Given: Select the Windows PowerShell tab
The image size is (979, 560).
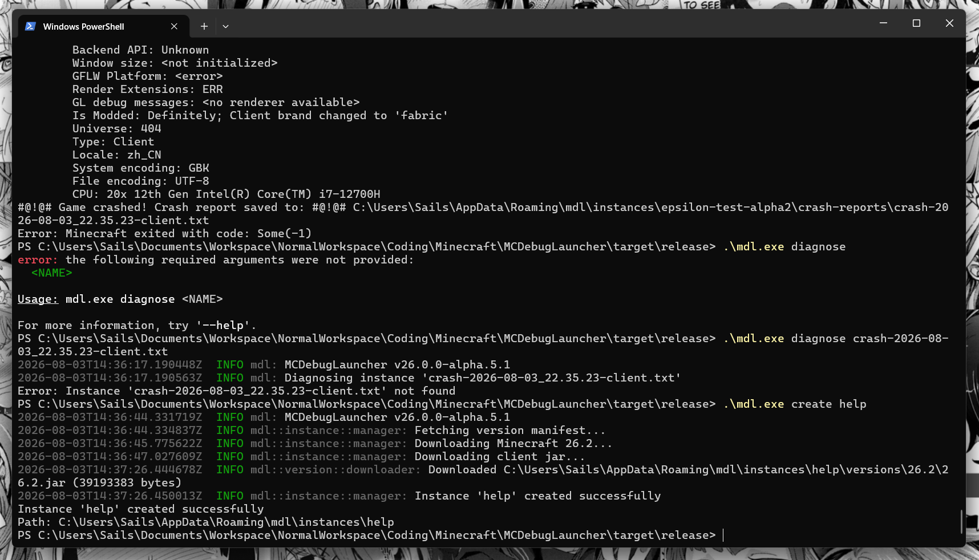Looking at the screenshot, I should tap(103, 26).
